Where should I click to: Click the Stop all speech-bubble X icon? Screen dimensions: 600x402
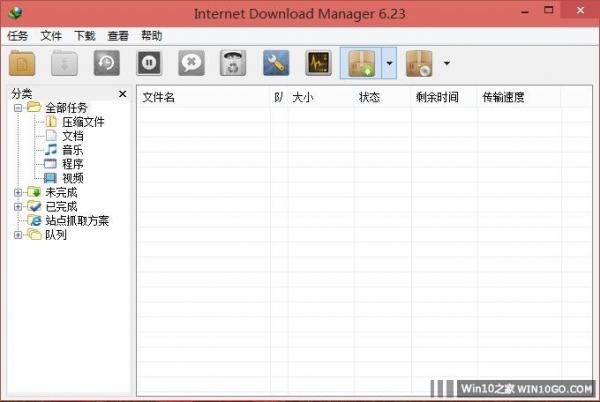[x=191, y=63]
